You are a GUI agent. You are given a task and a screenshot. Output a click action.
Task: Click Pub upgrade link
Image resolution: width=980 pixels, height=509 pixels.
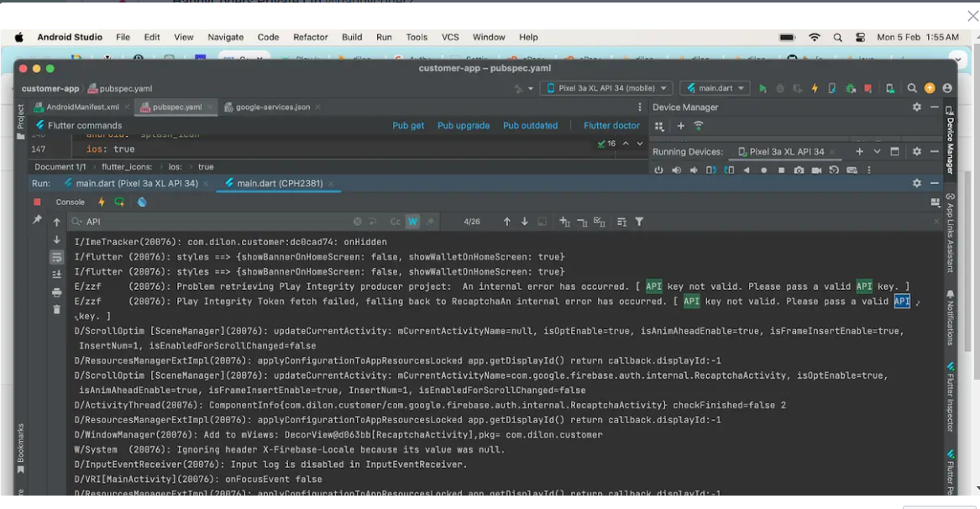pos(464,125)
